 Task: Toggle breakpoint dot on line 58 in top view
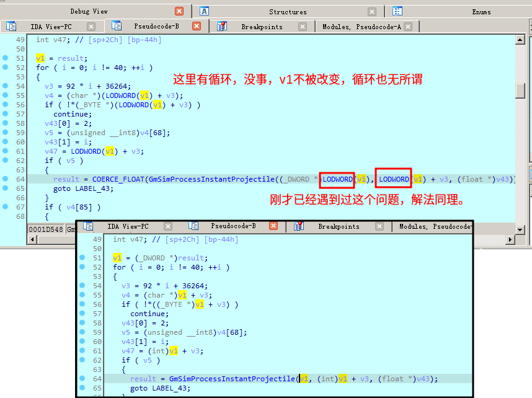pos(5,123)
